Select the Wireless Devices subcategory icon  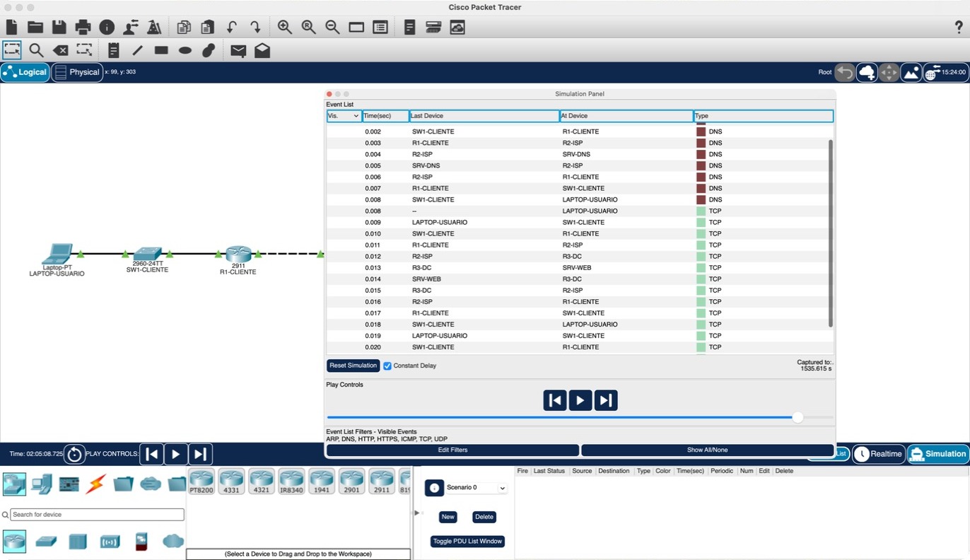pyautogui.click(x=110, y=542)
